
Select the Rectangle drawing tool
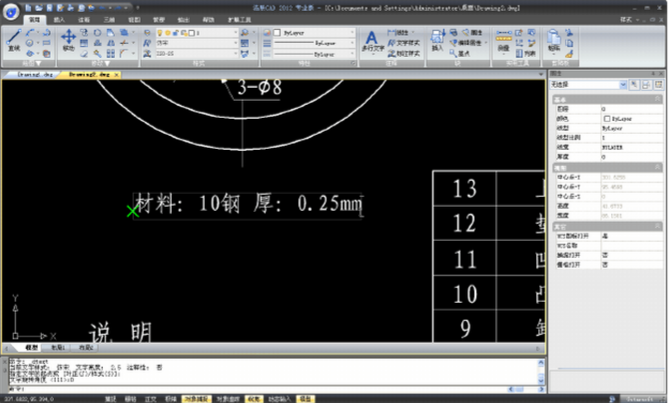coord(47,43)
